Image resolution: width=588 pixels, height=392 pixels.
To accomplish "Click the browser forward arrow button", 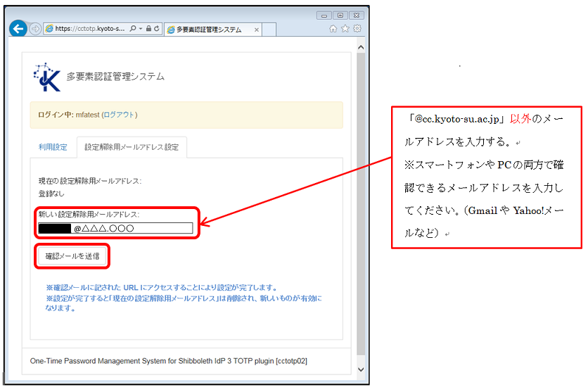I will pos(35,29).
